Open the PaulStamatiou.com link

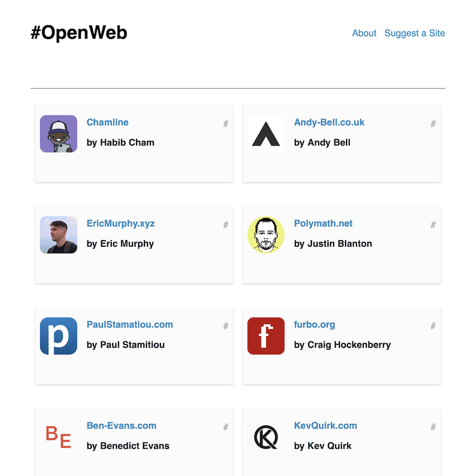point(130,325)
